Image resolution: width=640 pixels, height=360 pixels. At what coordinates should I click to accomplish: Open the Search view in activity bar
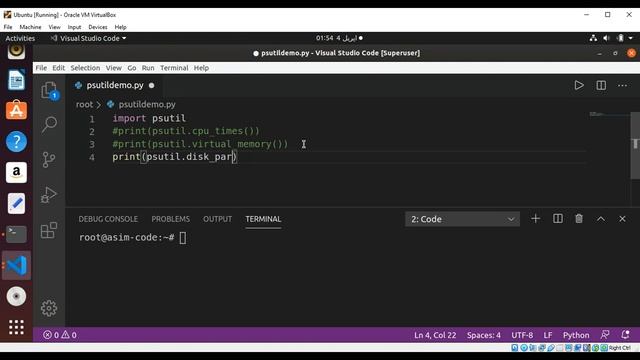49,124
